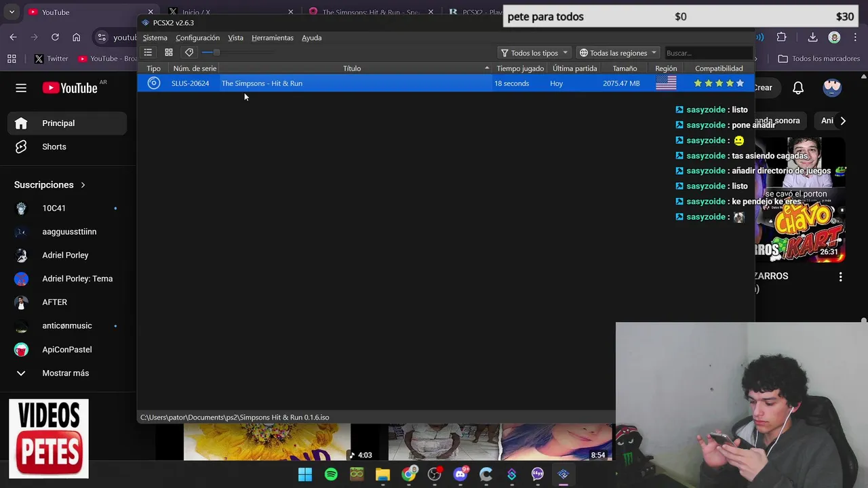Open Chrome downloads
Image resolution: width=868 pixels, height=488 pixels.
(x=812, y=37)
